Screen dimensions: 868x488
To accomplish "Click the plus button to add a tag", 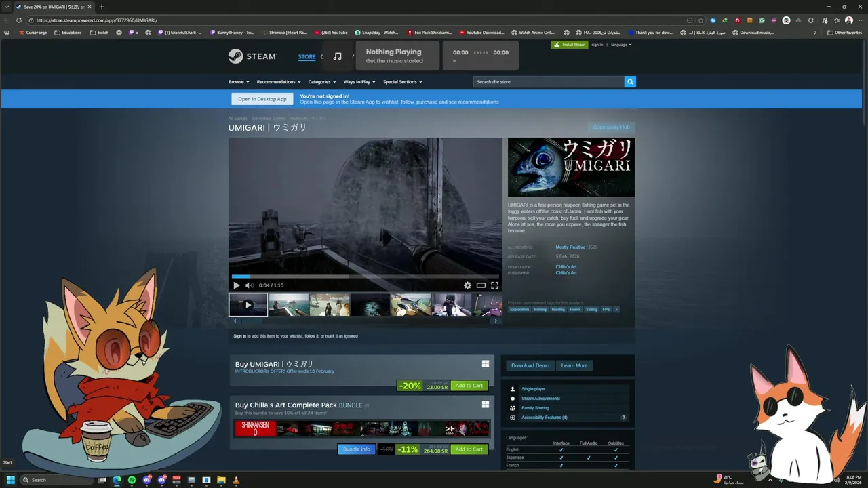I will (616, 310).
